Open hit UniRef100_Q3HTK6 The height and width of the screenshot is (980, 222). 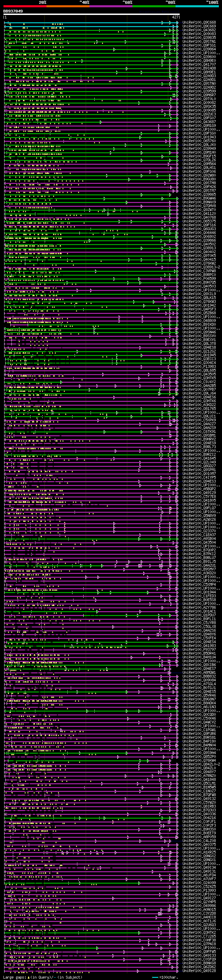click(199, 401)
